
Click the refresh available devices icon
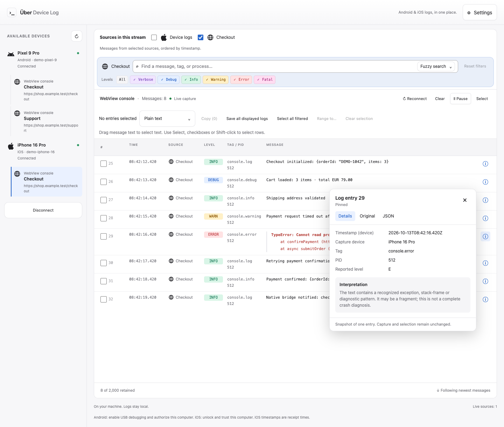(77, 36)
